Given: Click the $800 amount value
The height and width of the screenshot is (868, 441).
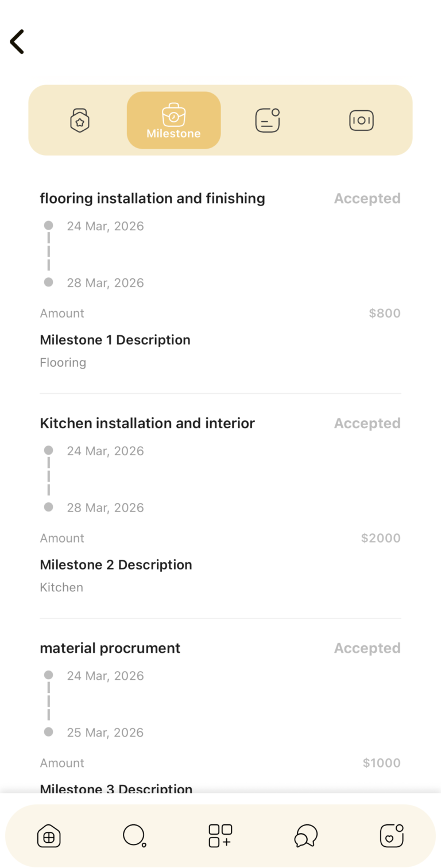Looking at the screenshot, I should point(384,313).
